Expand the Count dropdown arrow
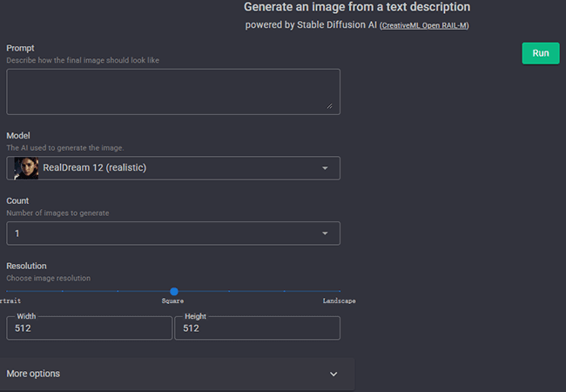 (325, 233)
